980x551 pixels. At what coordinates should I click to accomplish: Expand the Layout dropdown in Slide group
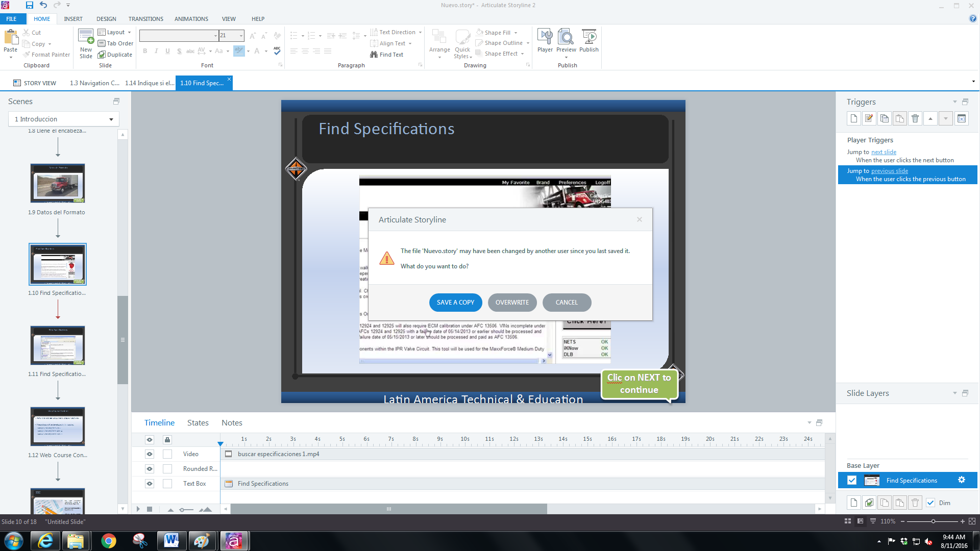[x=129, y=32]
